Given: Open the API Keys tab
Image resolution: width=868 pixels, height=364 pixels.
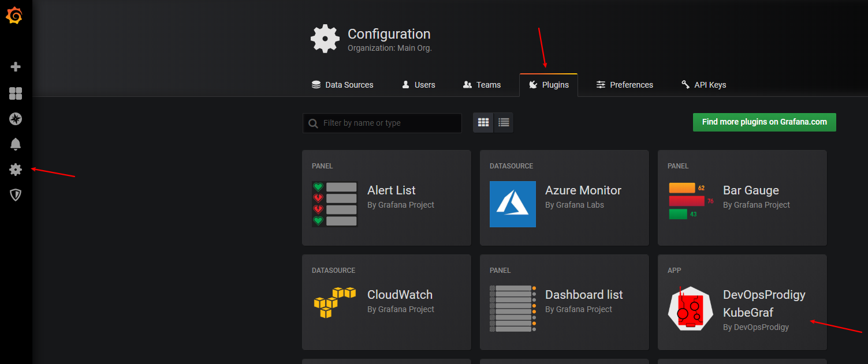Looking at the screenshot, I should pos(704,85).
